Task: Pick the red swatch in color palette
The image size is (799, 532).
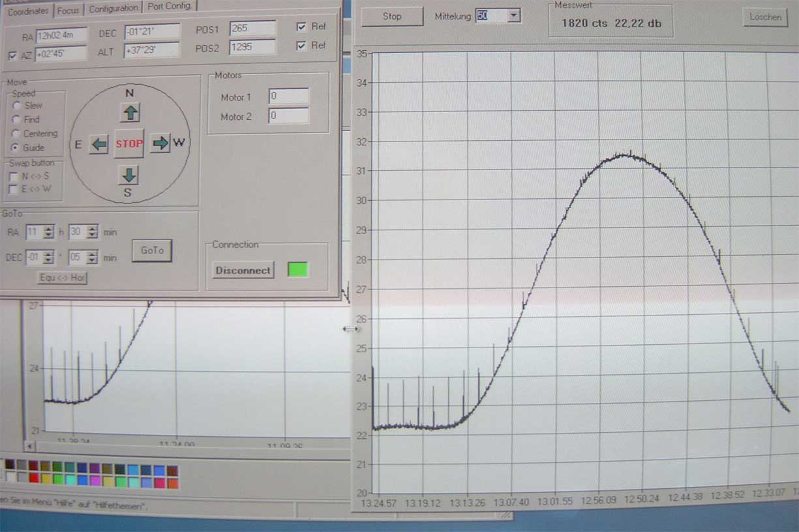Action: tap(33, 477)
